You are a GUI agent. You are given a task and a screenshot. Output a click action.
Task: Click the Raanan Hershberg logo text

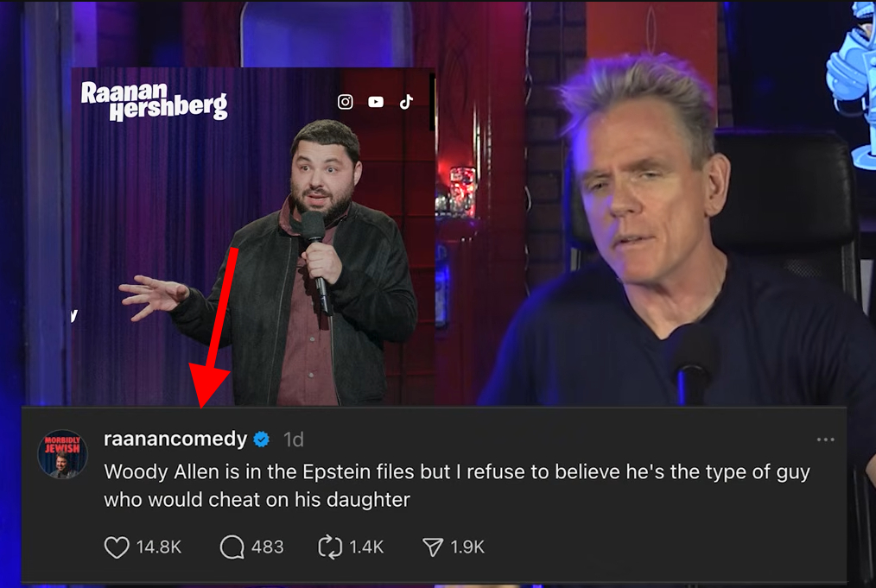[154, 101]
